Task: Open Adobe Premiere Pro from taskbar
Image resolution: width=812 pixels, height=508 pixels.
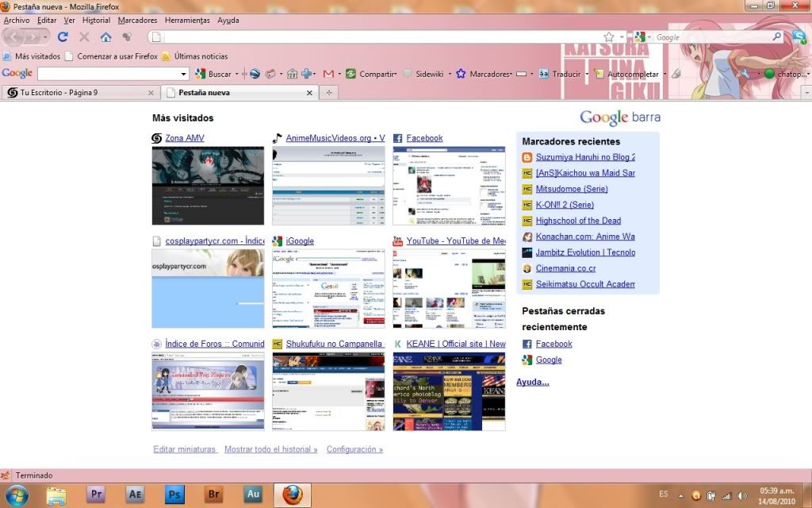Action: coord(96,495)
